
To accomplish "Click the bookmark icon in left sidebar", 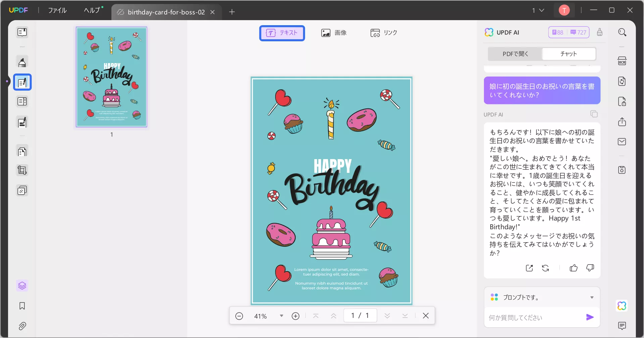I will coord(22,306).
